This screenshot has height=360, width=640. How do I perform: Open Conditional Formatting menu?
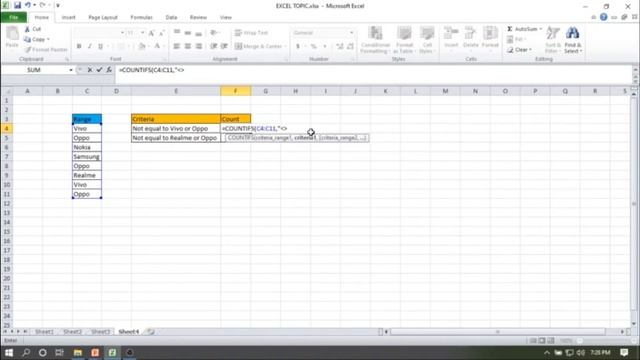tap(375, 39)
